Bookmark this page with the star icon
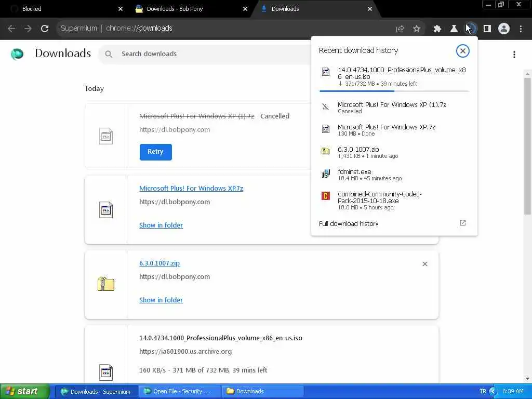This screenshot has height=399, width=532. click(x=417, y=29)
